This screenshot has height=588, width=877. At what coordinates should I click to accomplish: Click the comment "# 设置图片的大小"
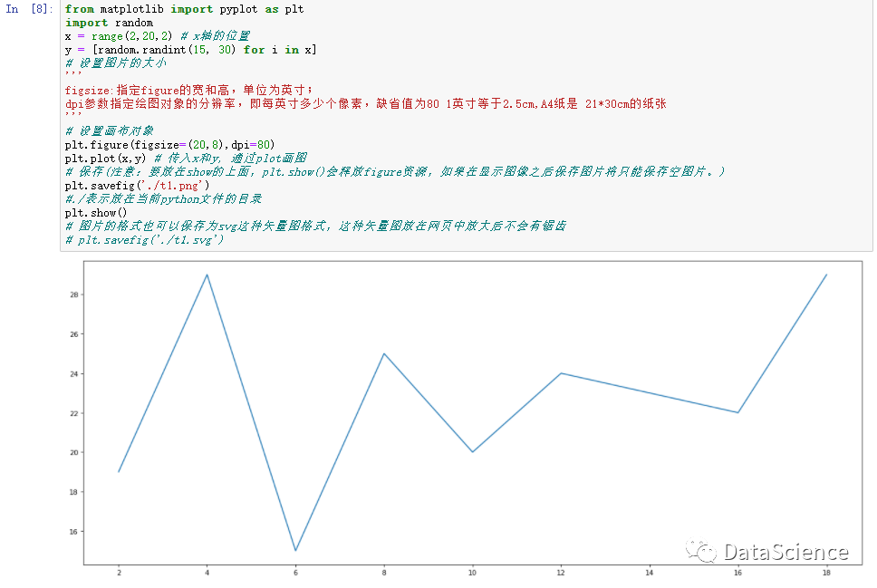[x=116, y=63]
